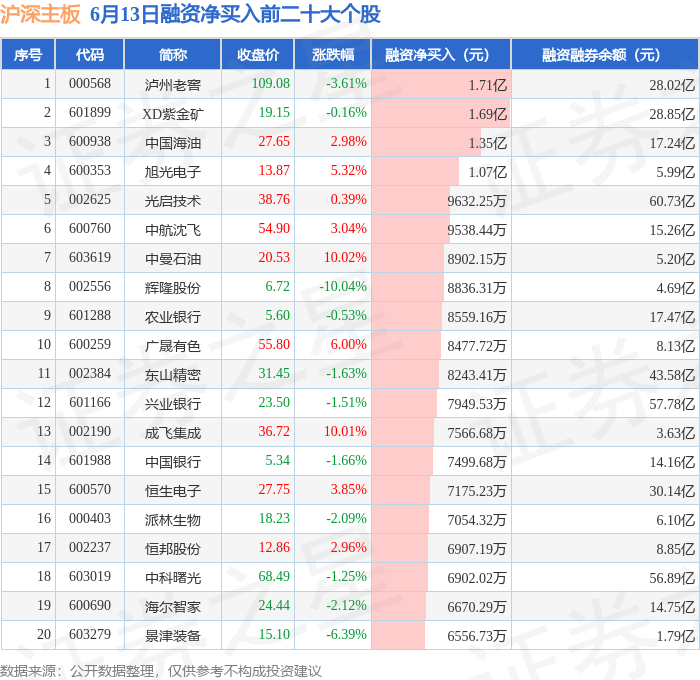Select the stock name 成飞集成
Viewport: 700px width, 680px height.
(173, 433)
